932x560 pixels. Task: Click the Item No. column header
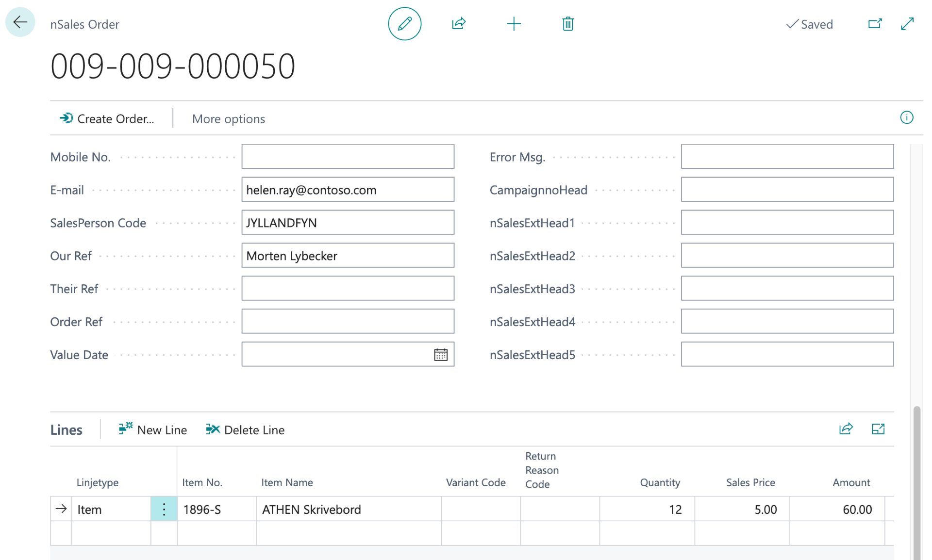tap(202, 482)
